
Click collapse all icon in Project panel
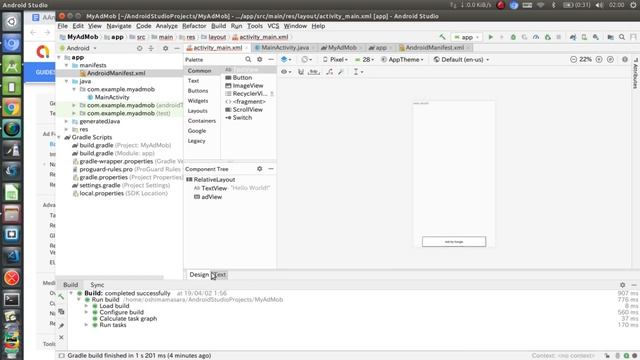151,48
